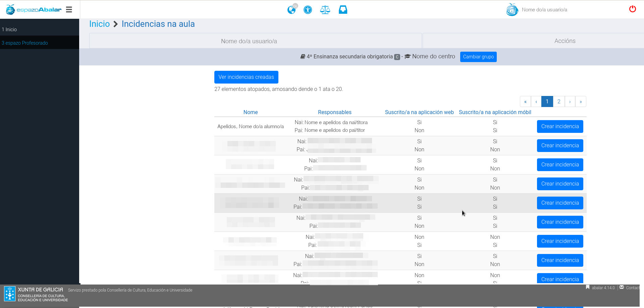Image resolution: width=644 pixels, height=308 pixels.
Task: Go to last page with » button
Action: pos(581,102)
